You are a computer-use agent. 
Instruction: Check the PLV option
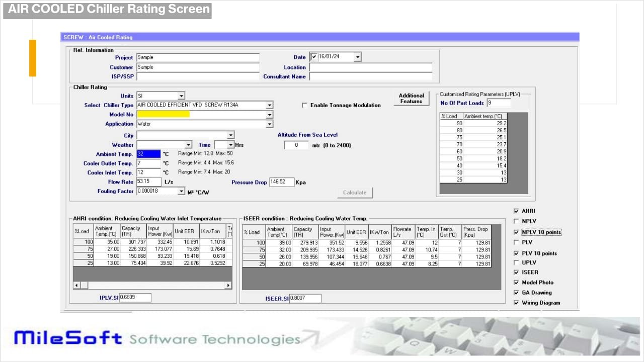516,242
